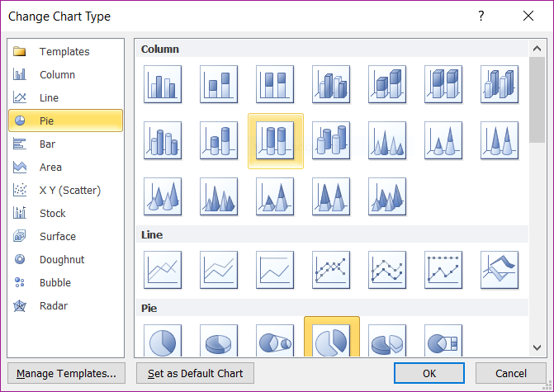Click the scrollbar down arrow
The width and height of the screenshot is (554, 392).
[x=537, y=348]
